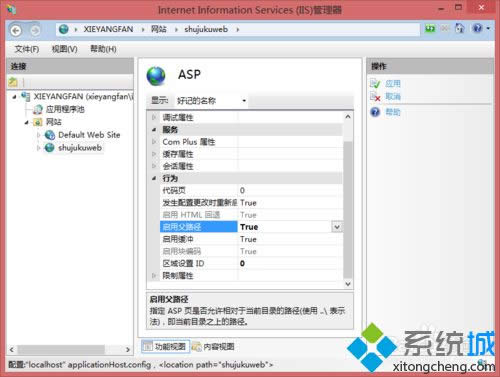Open the 启用父路径 True value dropdown
Viewport: 500px width, 377px height.
click(337, 227)
